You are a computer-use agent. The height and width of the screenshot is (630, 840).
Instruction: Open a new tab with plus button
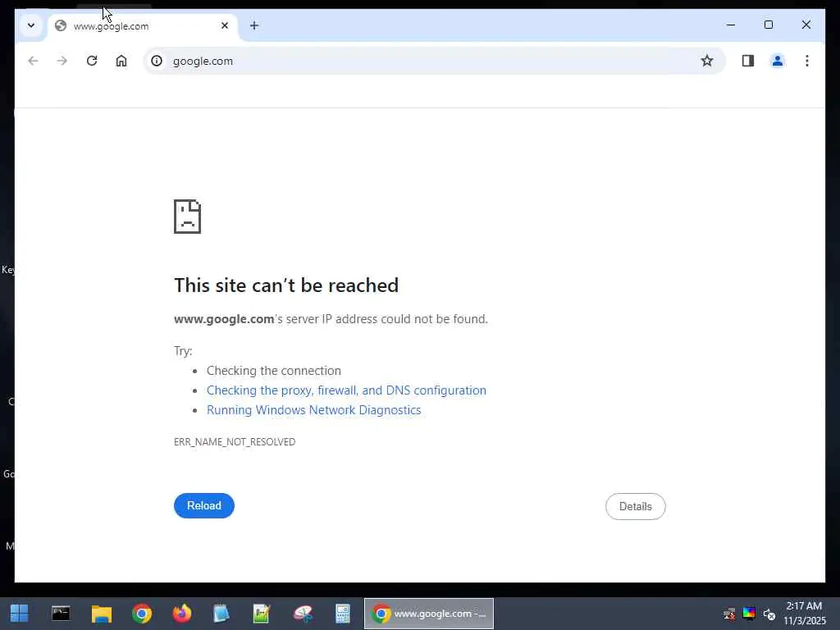254,25
